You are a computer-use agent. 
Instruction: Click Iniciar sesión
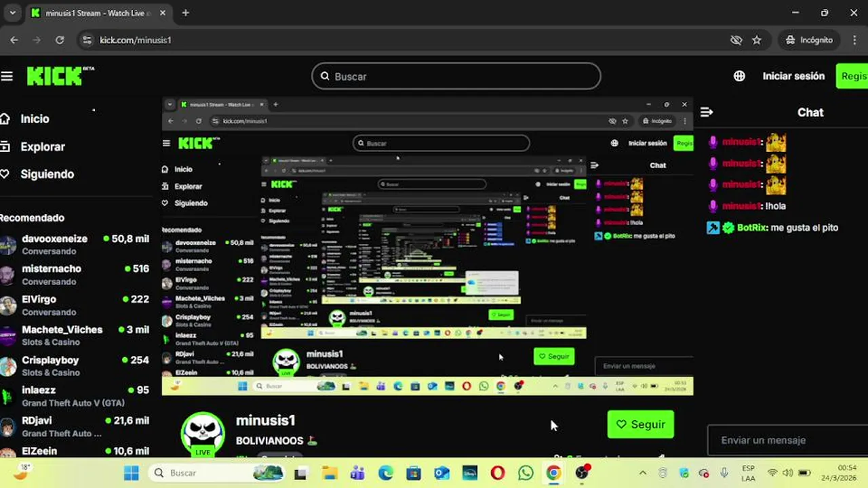(x=793, y=76)
